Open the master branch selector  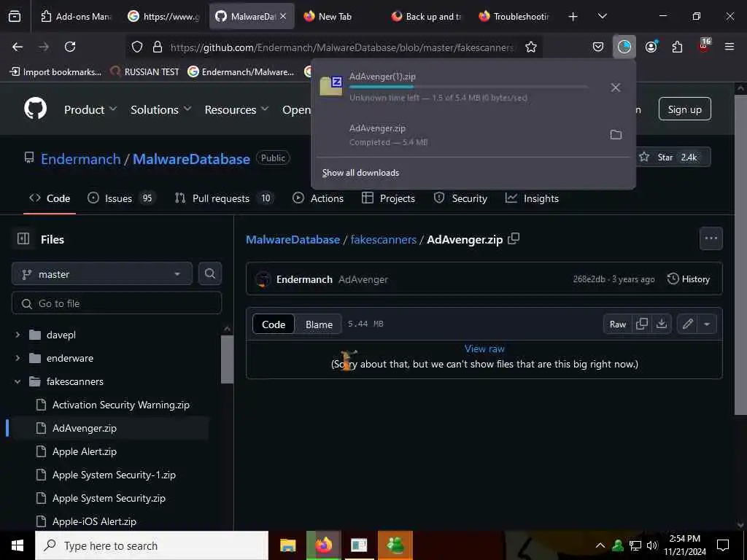[102, 274]
